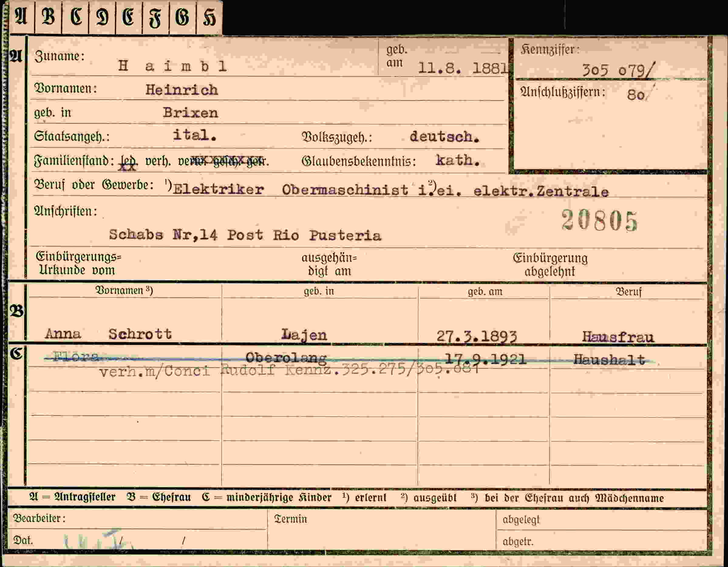
Task: Click the 'Einbürgerungs-Urkunde vom' label
Action: point(78,264)
